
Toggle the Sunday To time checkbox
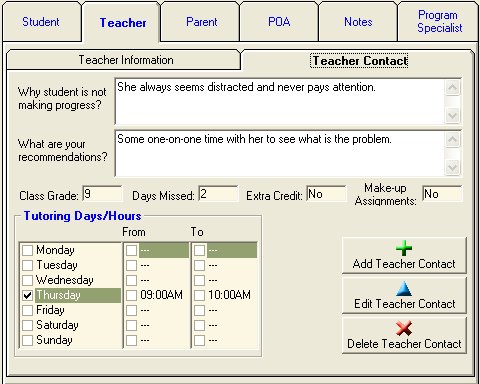click(199, 340)
